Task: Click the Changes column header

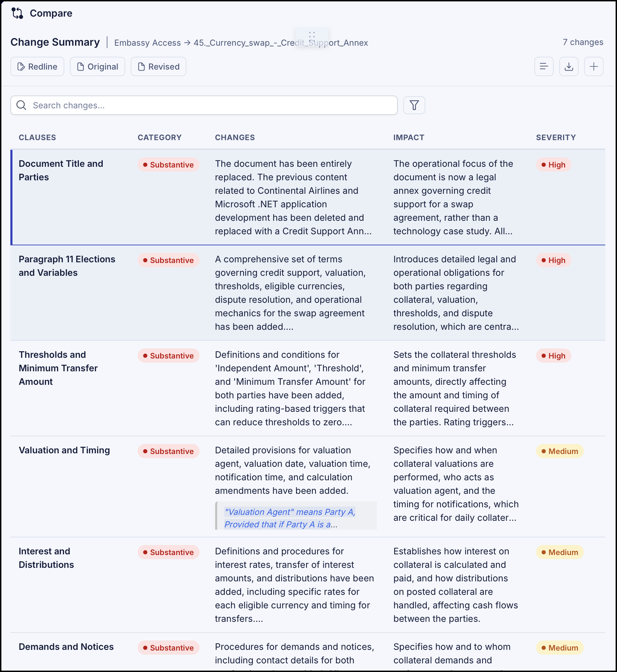Action: 235,137
